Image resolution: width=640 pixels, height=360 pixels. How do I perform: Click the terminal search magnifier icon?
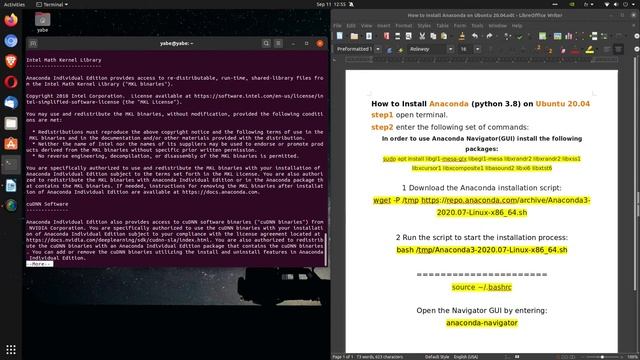pos(266,43)
